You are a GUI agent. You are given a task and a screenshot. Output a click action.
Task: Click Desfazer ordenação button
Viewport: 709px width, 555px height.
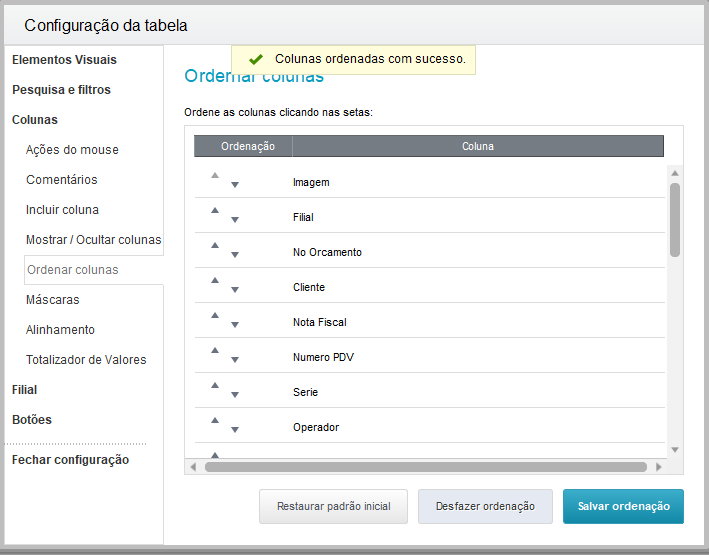click(x=485, y=506)
